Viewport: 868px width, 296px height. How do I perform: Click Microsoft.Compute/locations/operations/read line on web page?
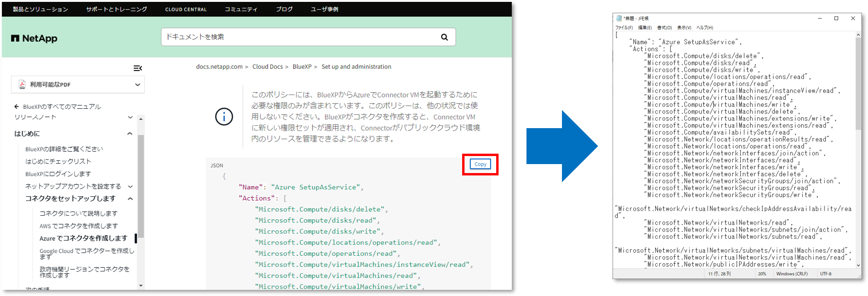348,243
